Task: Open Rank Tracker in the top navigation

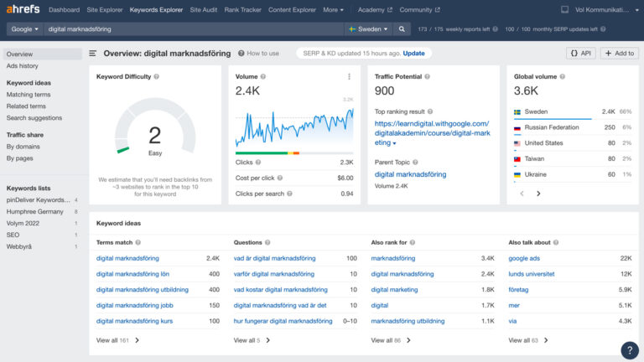Action: 242,9
